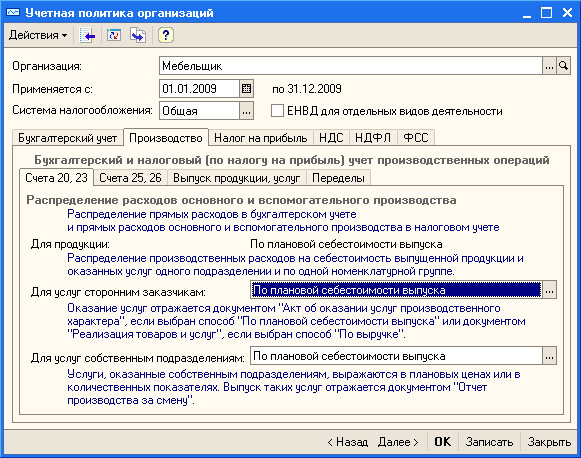
Task: Open choice list for услуг собственным подразделениям
Action: (x=549, y=356)
